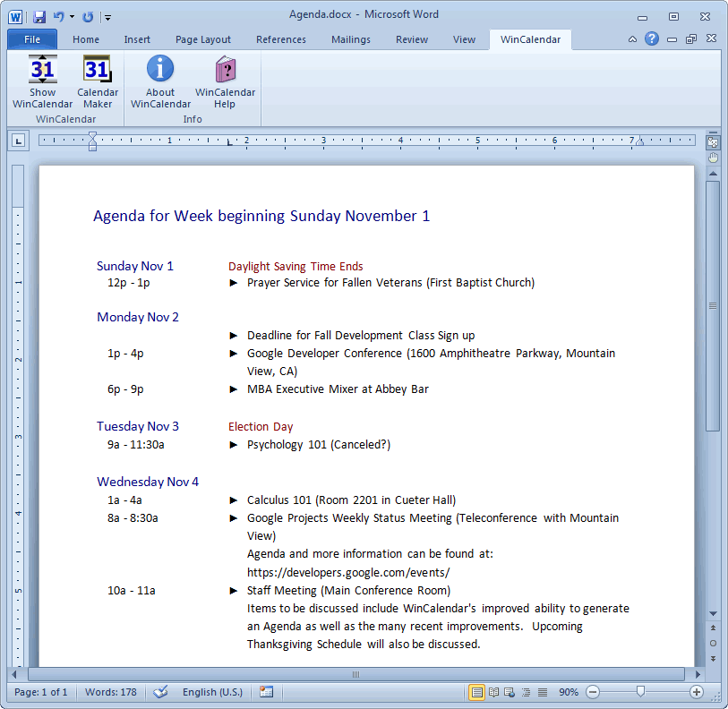Open About WinCalendar info
The width and height of the screenshot is (728, 709).
tap(160, 81)
